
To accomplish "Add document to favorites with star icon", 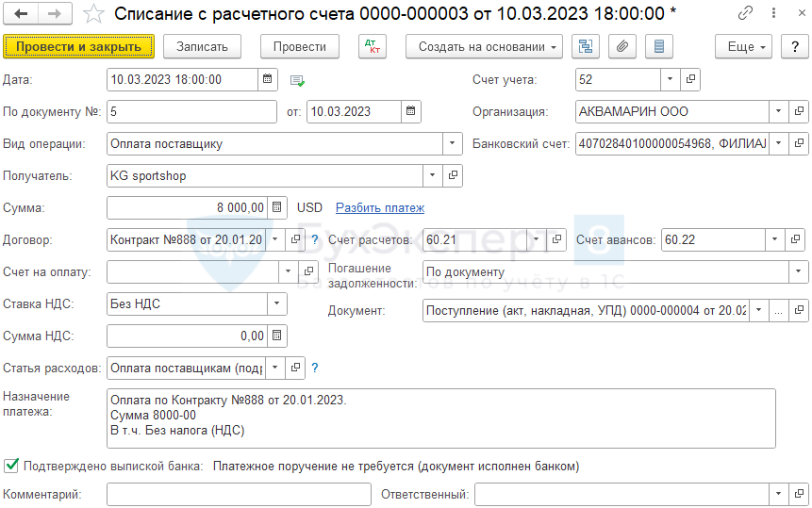I will coord(93,13).
